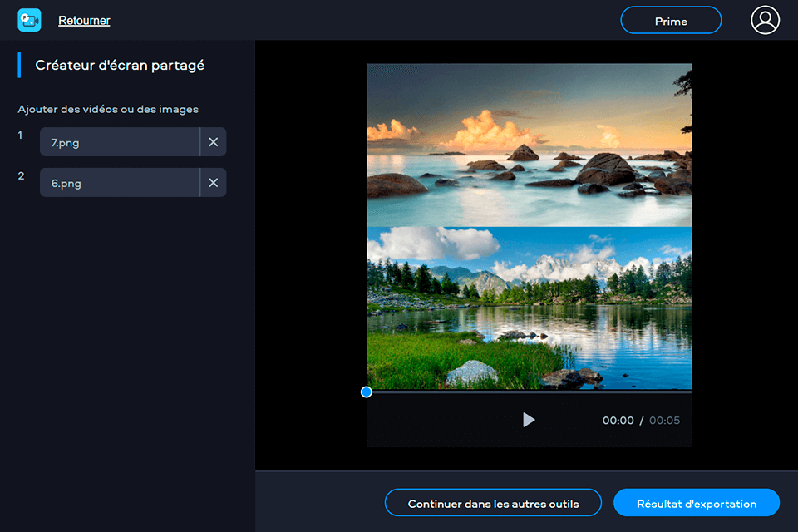Select the top seascape sunset image
The width and height of the screenshot is (798, 532).
[x=529, y=145]
